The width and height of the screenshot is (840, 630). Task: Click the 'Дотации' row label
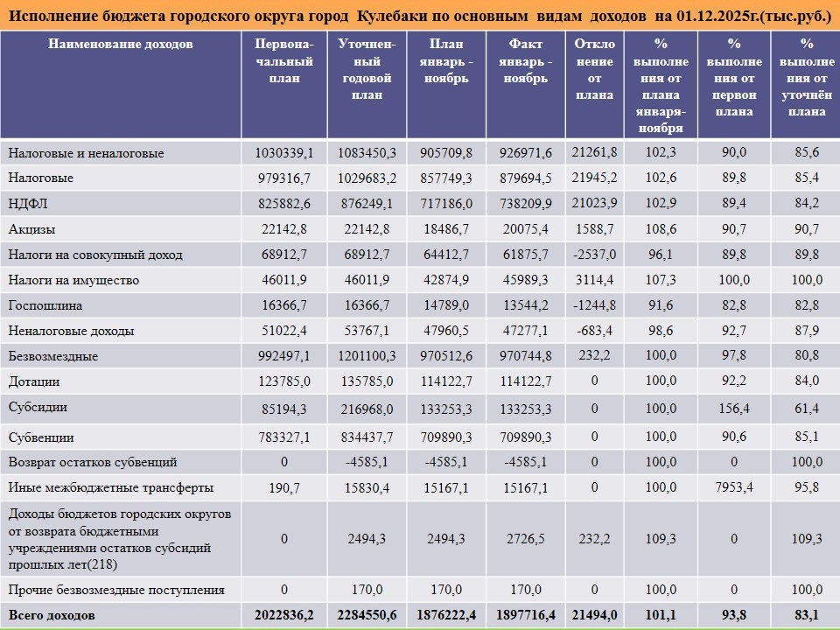coord(34,382)
